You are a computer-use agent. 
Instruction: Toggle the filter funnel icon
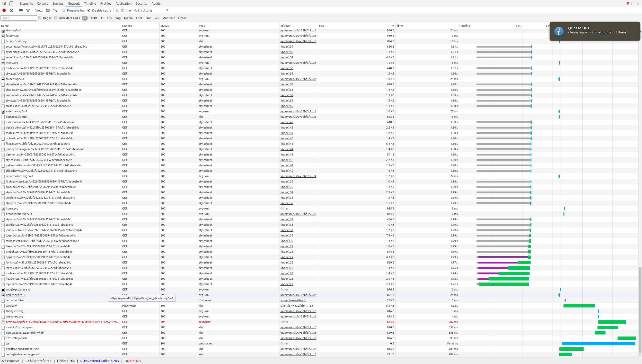pos(28,10)
